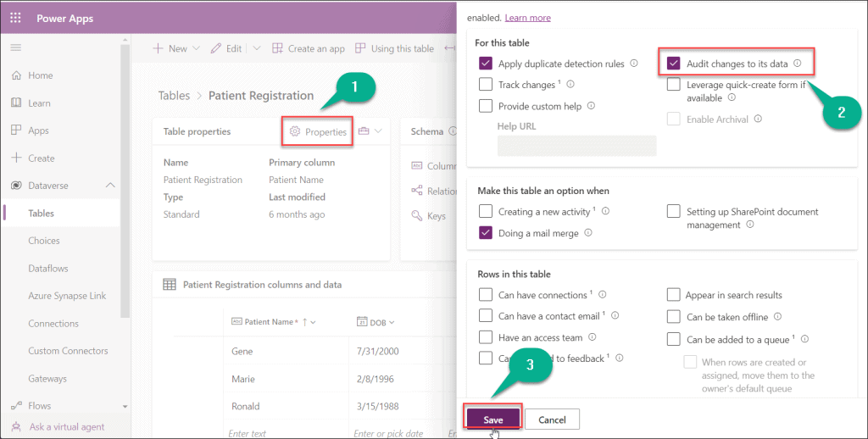Click the Cancel button
The width and height of the screenshot is (868, 439).
552,419
